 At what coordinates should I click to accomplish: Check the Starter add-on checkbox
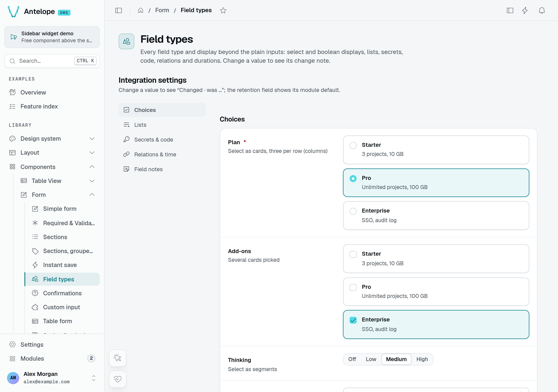click(353, 254)
